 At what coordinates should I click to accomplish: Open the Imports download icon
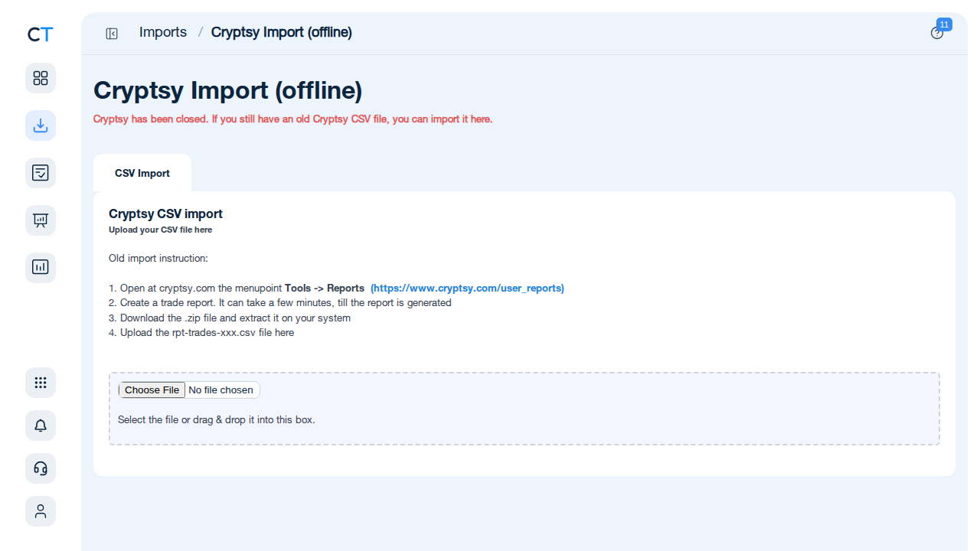click(41, 126)
